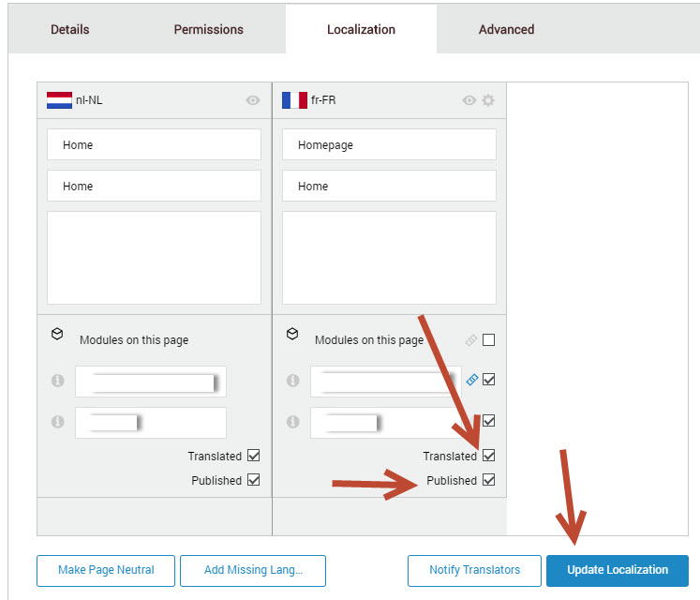This screenshot has height=600, width=700.
Task: Toggle the nl-NL Translated checkbox
Action: coord(254,456)
